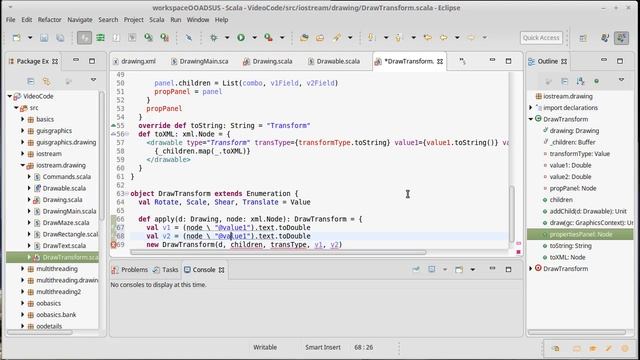Screen dimensions: 640x360
Task: Click the Quick Access search field
Action: pos(541,38)
